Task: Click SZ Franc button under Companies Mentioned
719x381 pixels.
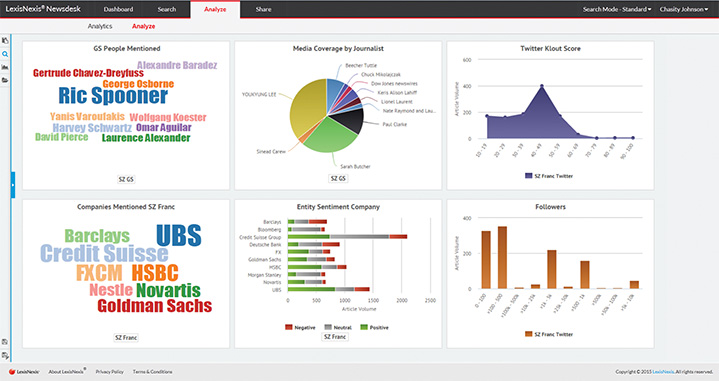Action: click(x=126, y=337)
